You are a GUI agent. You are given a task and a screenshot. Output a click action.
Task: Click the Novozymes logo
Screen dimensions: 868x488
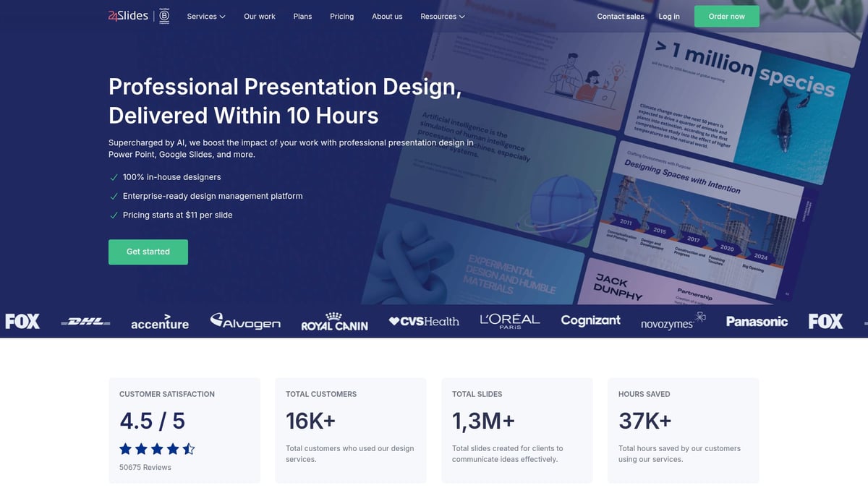point(671,323)
